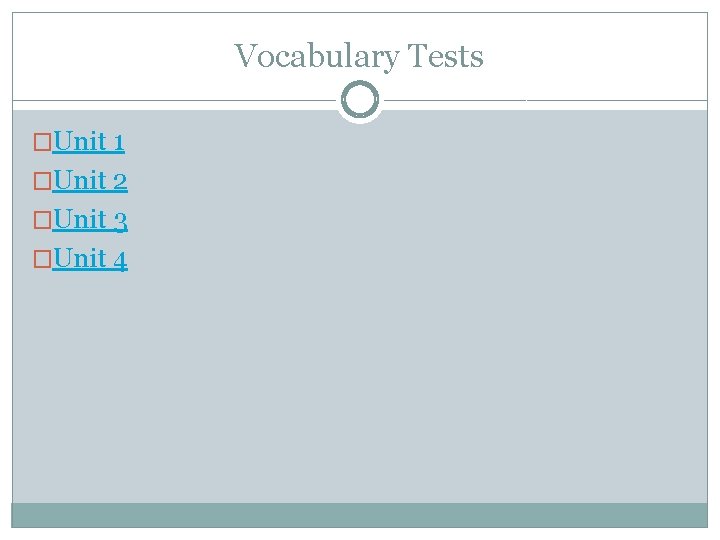The width and height of the screenshot is (720, 540).
Task: Click the empty gray area below Unit 4
Action: click(x=360, y=386)
